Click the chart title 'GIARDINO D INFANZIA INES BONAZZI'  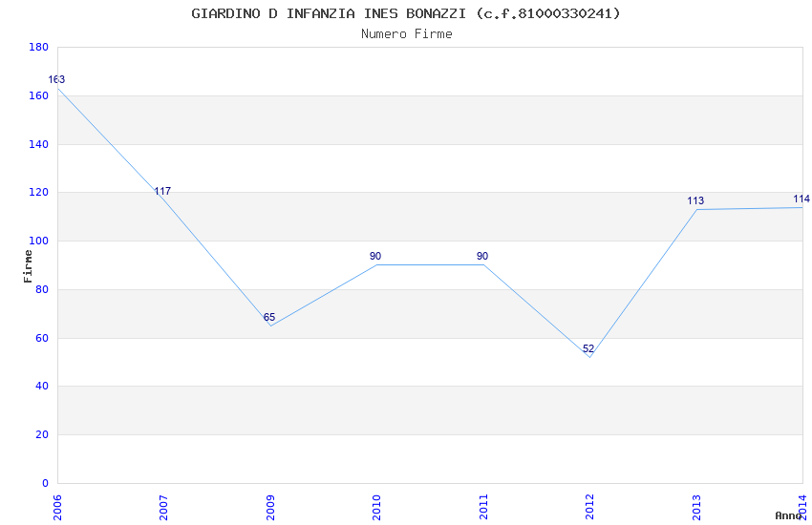[x=329, y=13]
